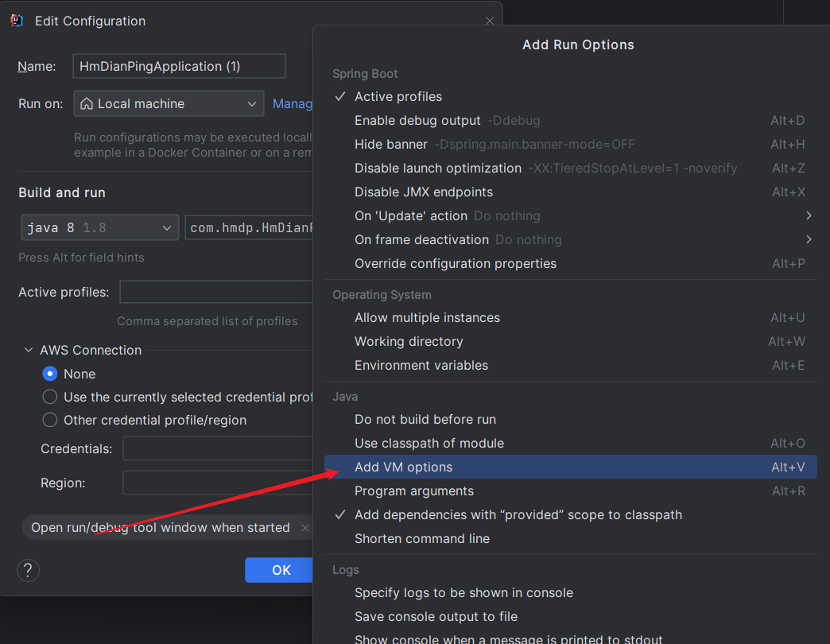The width and height of the screenshot is (830, 644).
Task: Select the None AWS connection option
Action: click(x=50, y=374)
